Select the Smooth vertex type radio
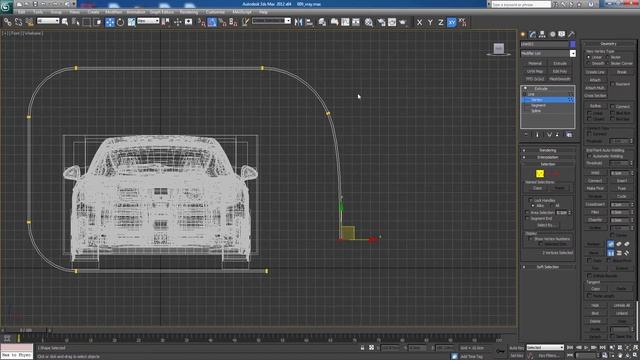Viewport: 640px width, 360px height. point(588,63)
